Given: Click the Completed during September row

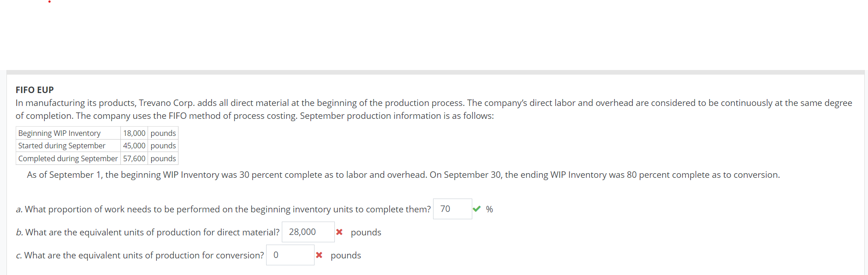Looking at the screenshot, I should click(67, 158).
